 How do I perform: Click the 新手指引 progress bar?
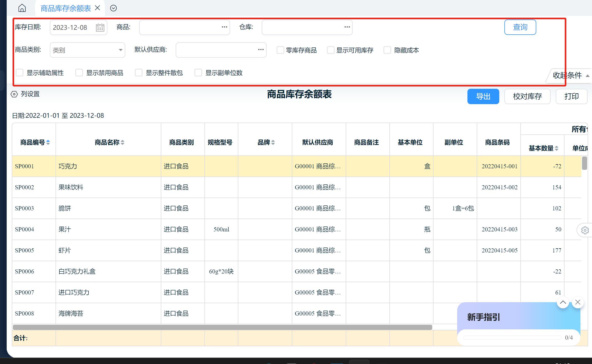pos(512,338)
